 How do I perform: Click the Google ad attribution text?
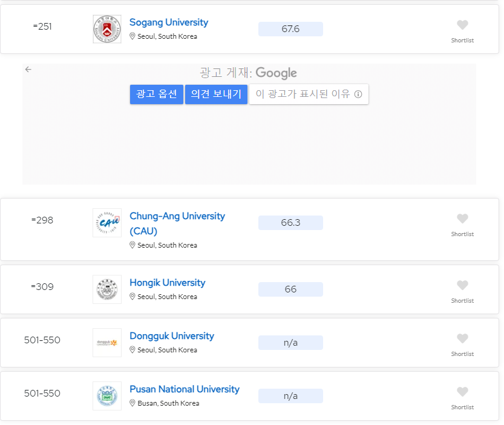pos(248,73)
